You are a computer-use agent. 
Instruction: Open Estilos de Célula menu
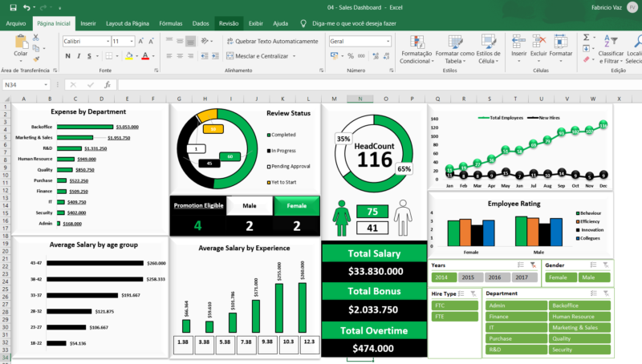(488, 49)
